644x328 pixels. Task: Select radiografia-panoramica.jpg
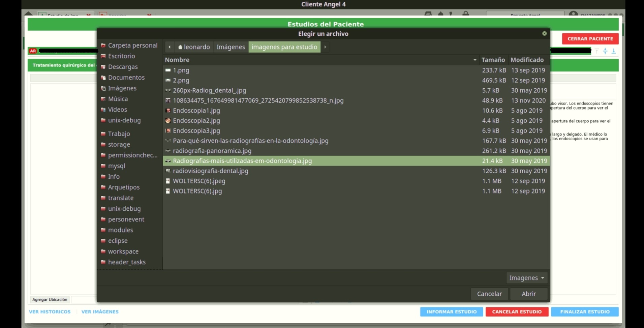pyautogui.click(x=356, y=151)
